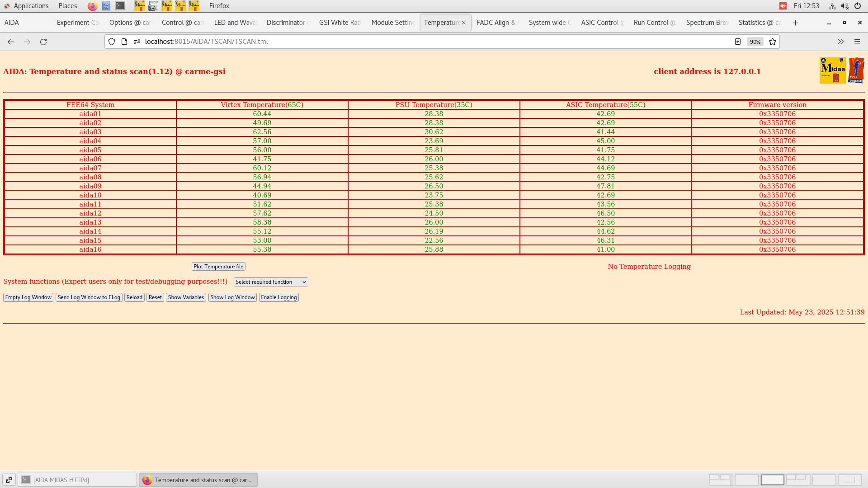The image size is (868, 488).
Task: Mute audio via the panel volume icon
Action: point(844,6)
